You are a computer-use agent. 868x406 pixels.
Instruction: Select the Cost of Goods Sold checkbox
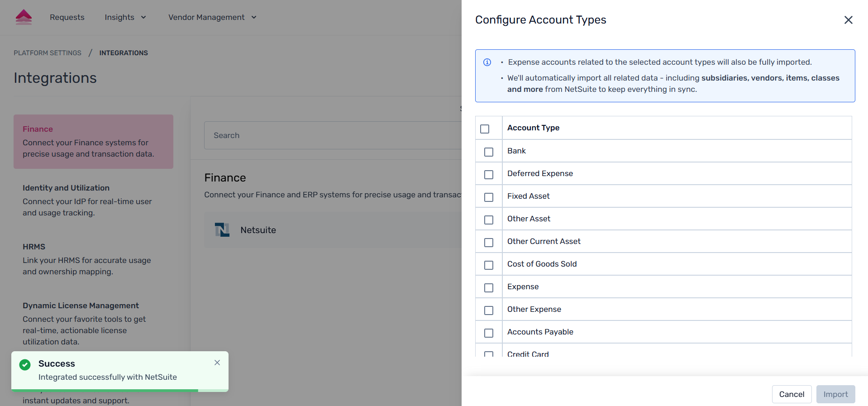pyautogui.click(x=489, y=265)
